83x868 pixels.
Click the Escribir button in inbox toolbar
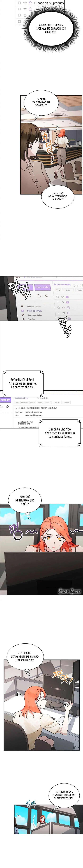pos(79,290)
